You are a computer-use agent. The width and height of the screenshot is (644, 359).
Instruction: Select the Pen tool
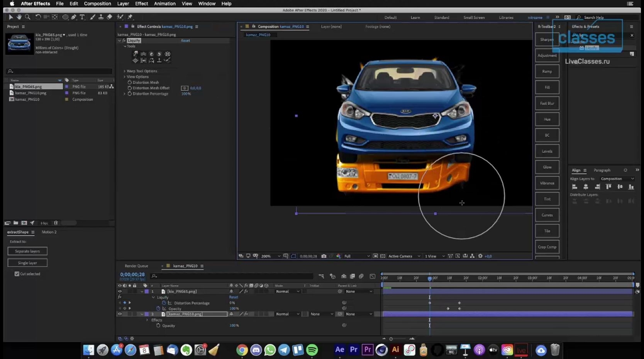pos(74,17)
